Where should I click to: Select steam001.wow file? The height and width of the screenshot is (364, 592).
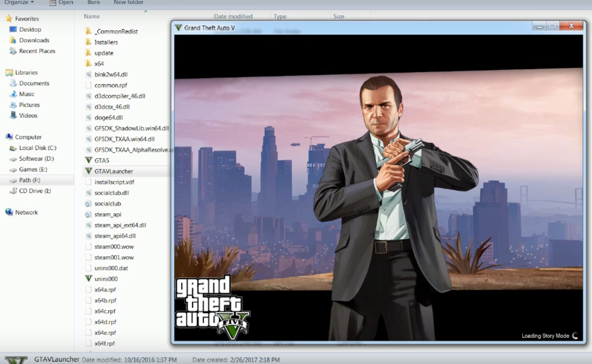pyautogui.click(x=114, y=257)
